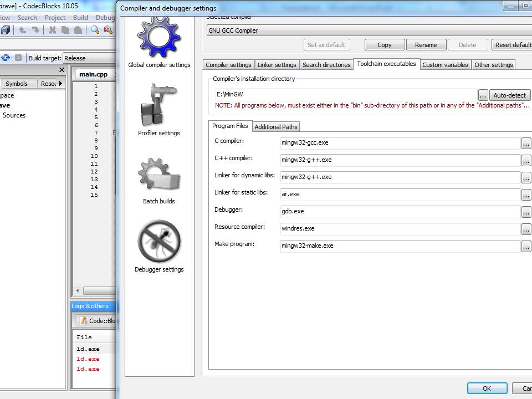Close the Management panel with X
The width and height of the screenshot is (532, 399).
click(x=62, y=70)
